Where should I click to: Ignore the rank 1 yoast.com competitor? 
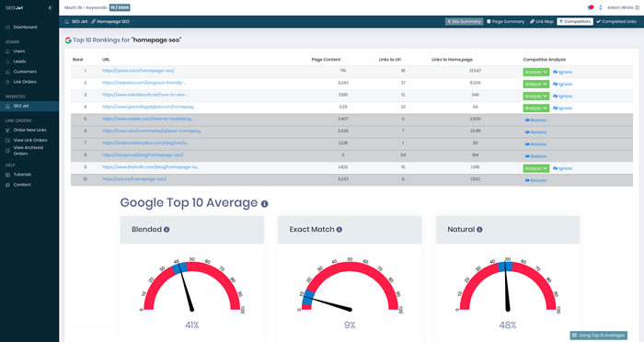[x=562, y=72]
